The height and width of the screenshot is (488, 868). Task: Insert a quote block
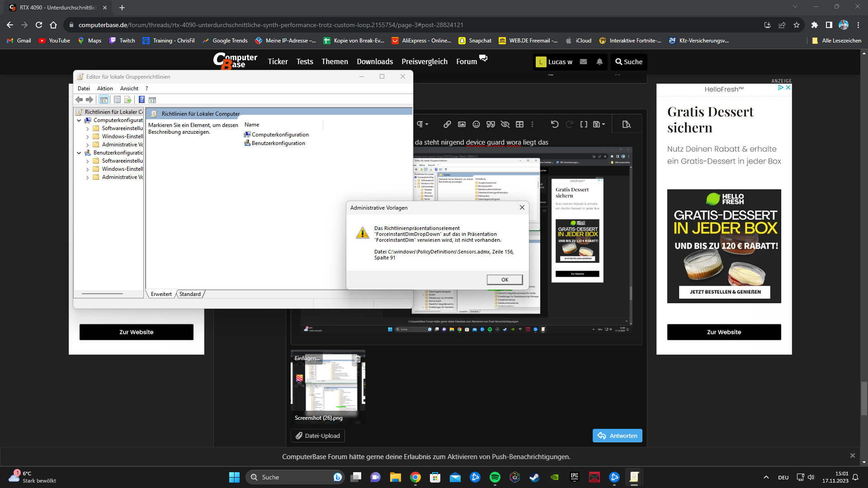click(x=491, y=124)
